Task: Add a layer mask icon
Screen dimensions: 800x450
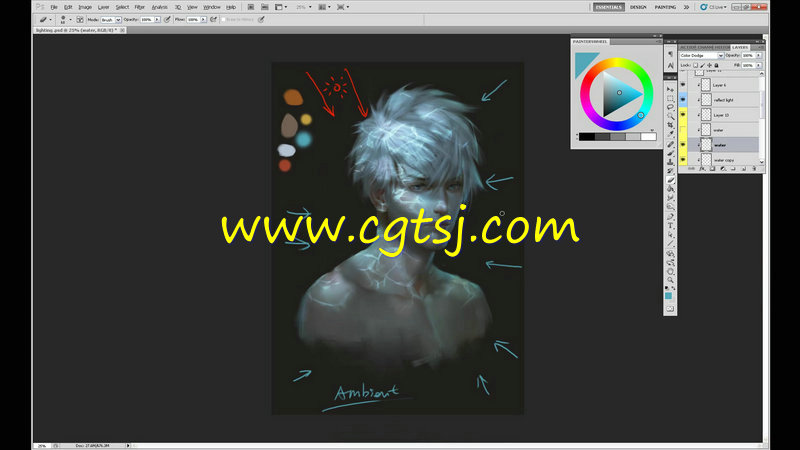Action: (712, 168)
